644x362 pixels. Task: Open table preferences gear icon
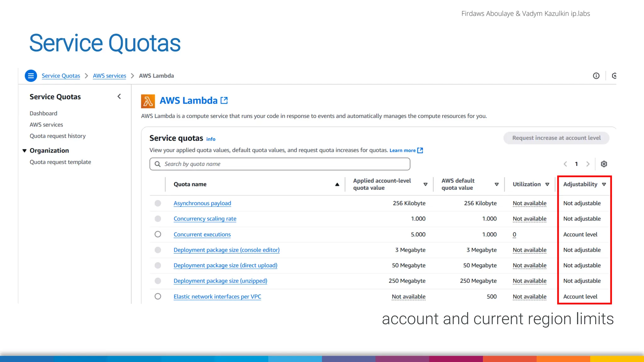[x=604, y=164]
